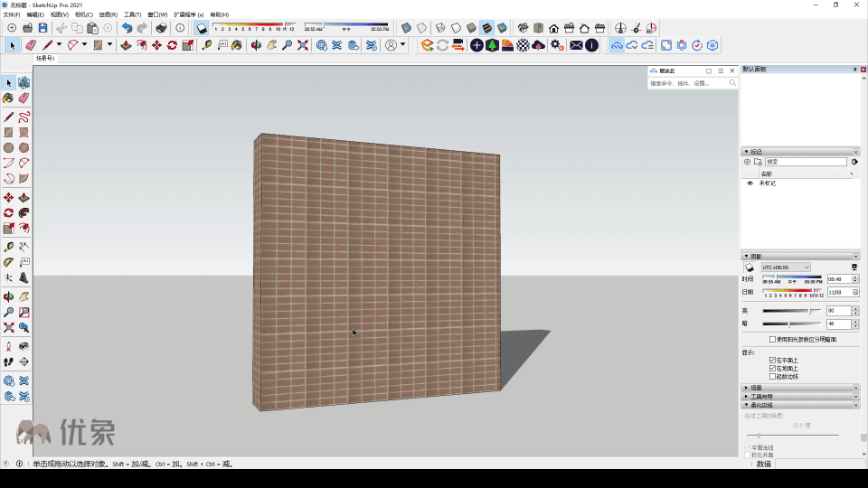This screenshot has width=868, height=488.
Task: Select the Orbit tool in top toolbar
Action: coord(256,45)
